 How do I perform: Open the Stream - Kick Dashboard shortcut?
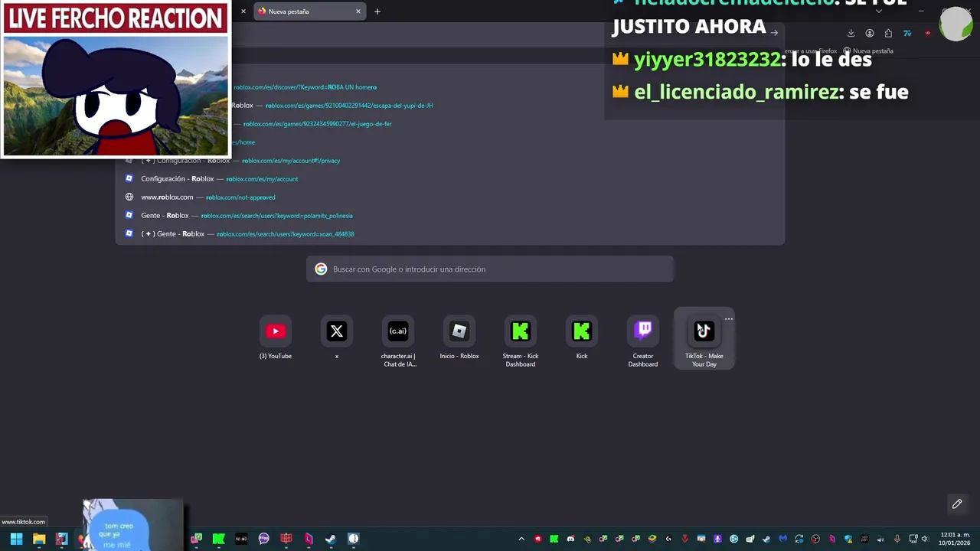[521, 341]
